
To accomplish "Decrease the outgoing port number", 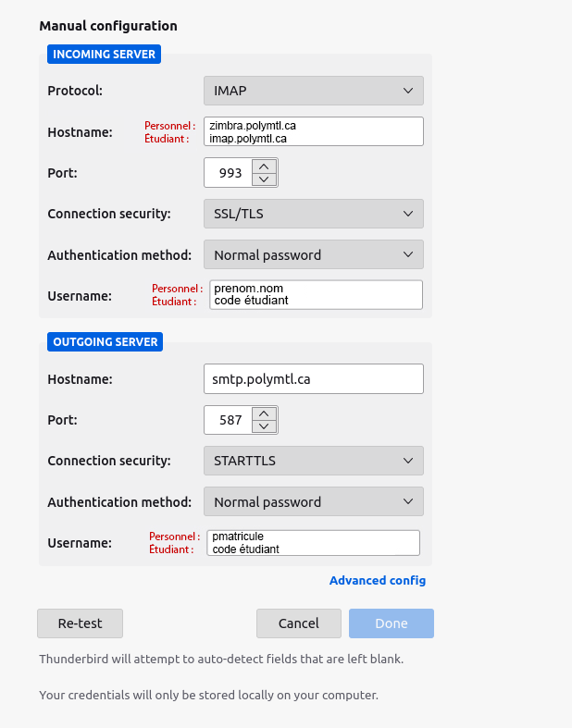I will (265, 426).
